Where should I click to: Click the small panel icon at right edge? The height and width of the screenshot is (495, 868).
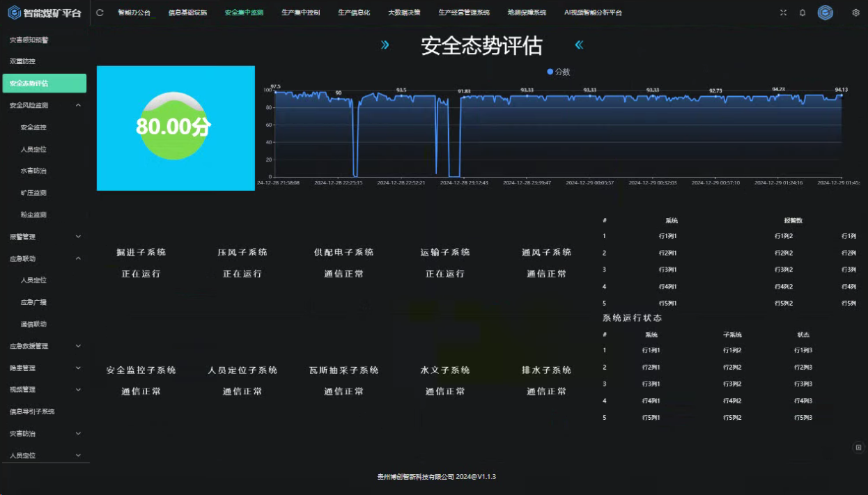pyautogui.click(x=858, y=447)
